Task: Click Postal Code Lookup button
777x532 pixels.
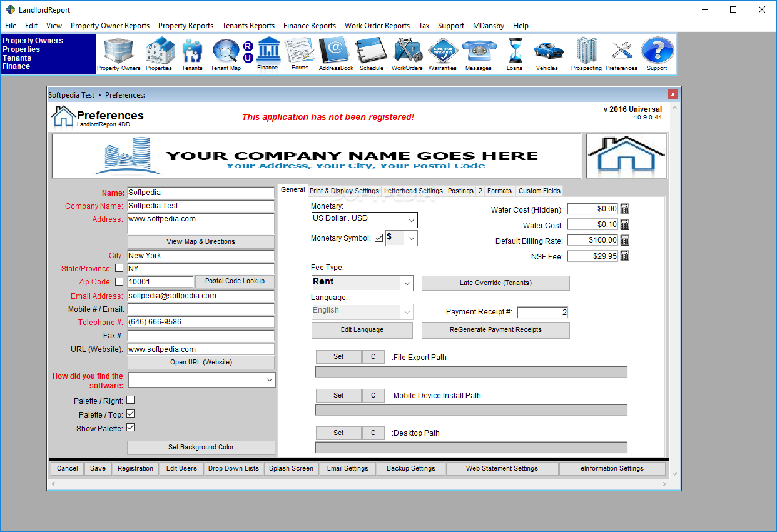Action: [x=235, y=281]
